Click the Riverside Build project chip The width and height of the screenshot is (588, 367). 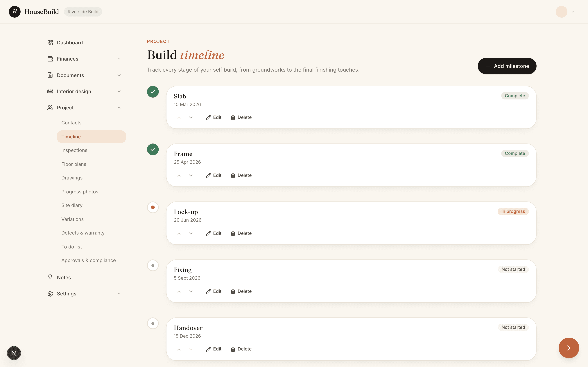[83, 12]
